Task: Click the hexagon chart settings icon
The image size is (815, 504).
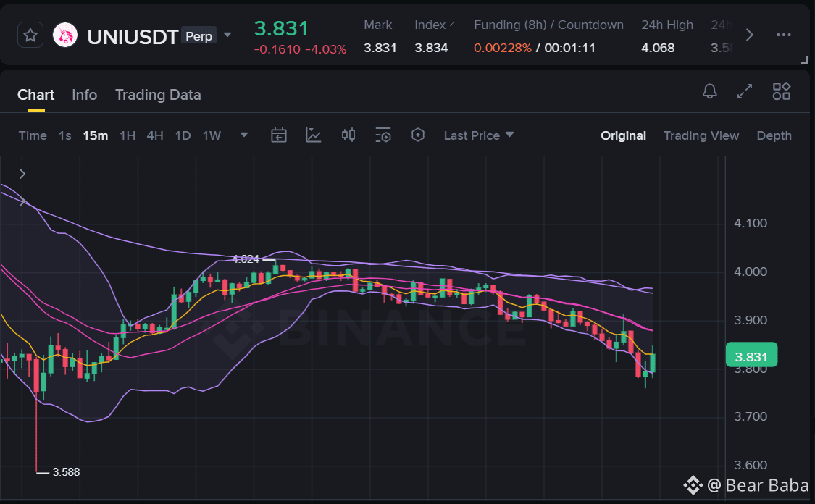Action: [x=418, y=135]
